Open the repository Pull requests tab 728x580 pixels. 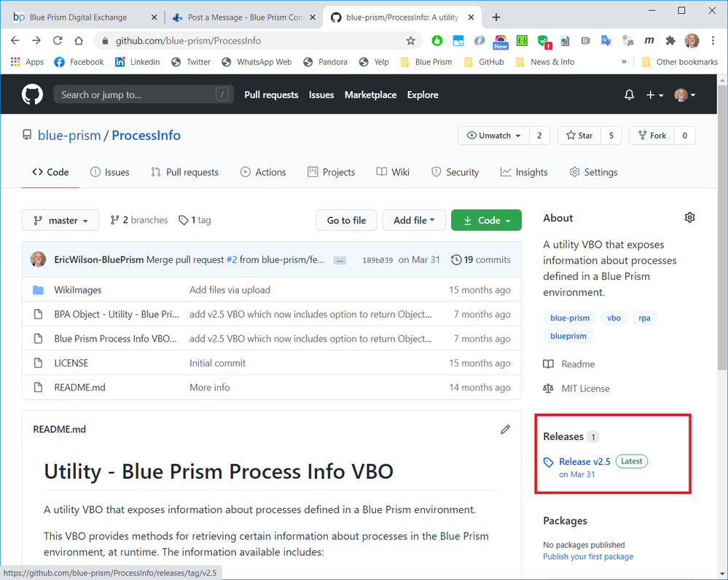185,172
